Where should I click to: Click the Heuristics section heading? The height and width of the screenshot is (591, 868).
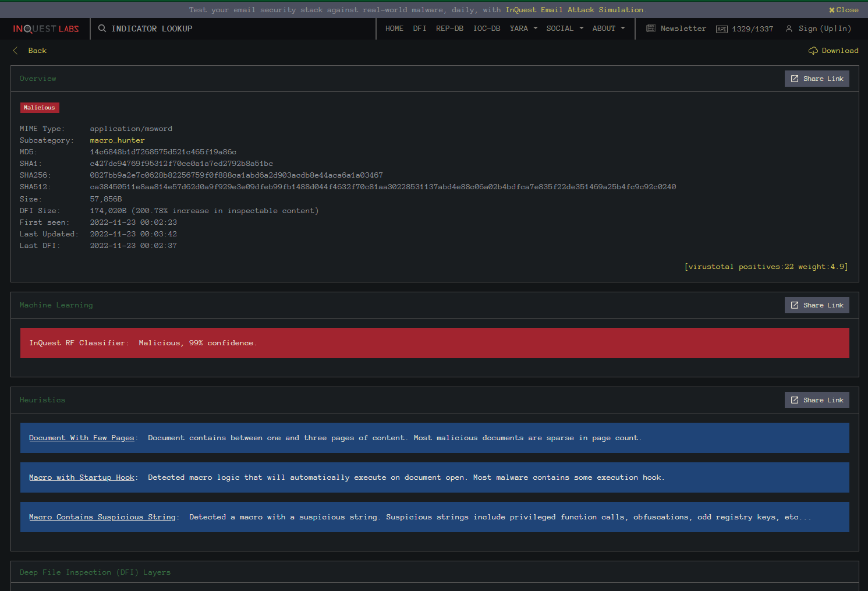point(42,400)
